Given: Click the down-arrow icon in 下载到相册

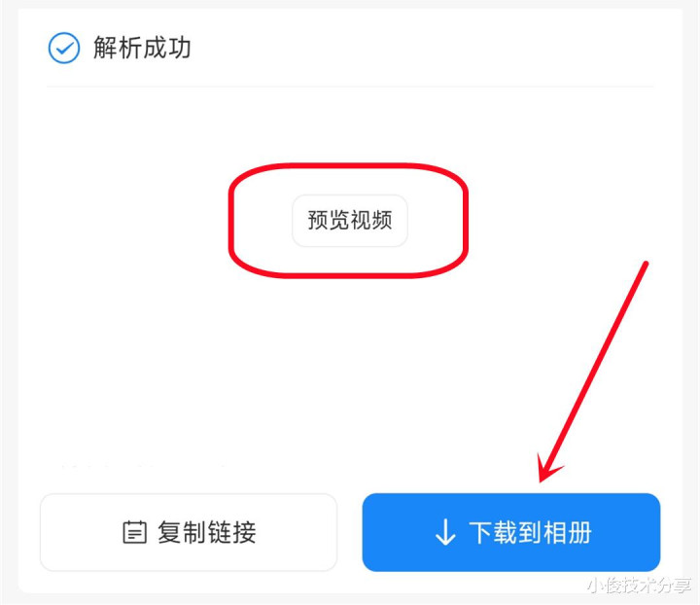Looking at the screenshot, I should 445,532.
